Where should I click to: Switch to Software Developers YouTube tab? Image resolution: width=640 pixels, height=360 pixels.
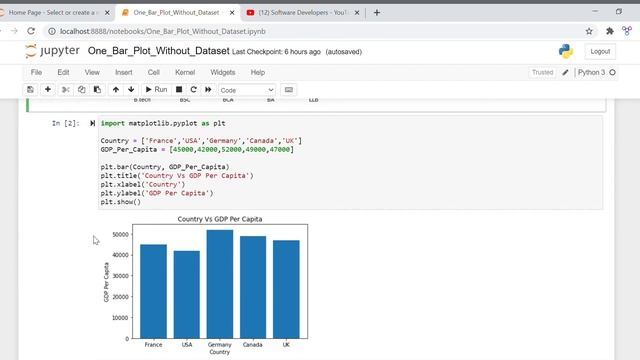tap(302, 13)
